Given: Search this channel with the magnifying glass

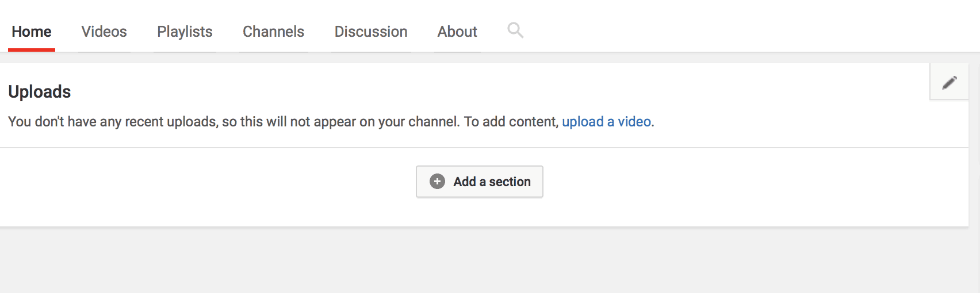Looking at the screenshot, I should tap(515, 30).
